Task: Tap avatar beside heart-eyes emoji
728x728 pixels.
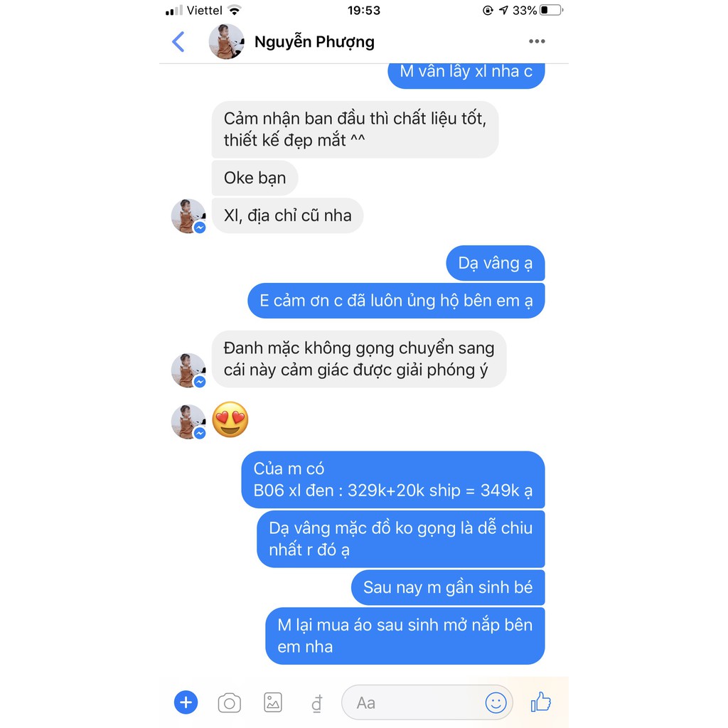Action: click(x=188, y=422)
